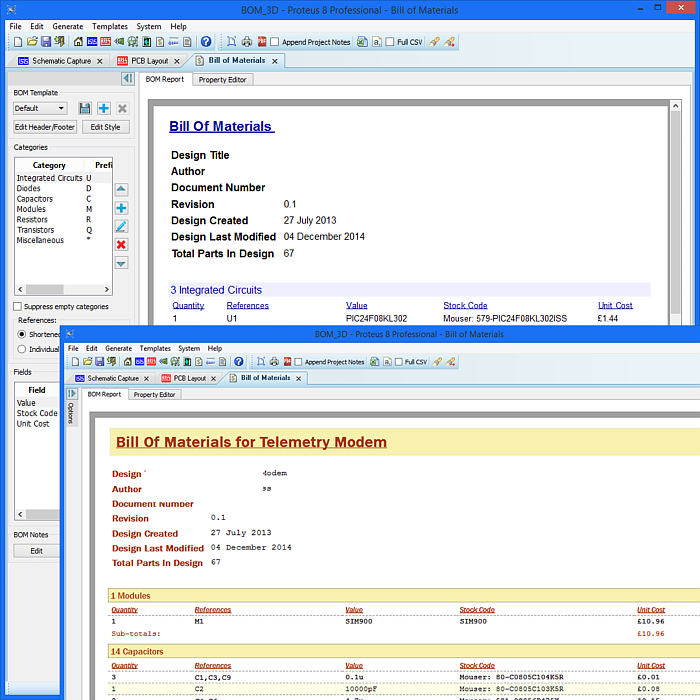Move the selected category up with the arrow icon

[121, 189]
